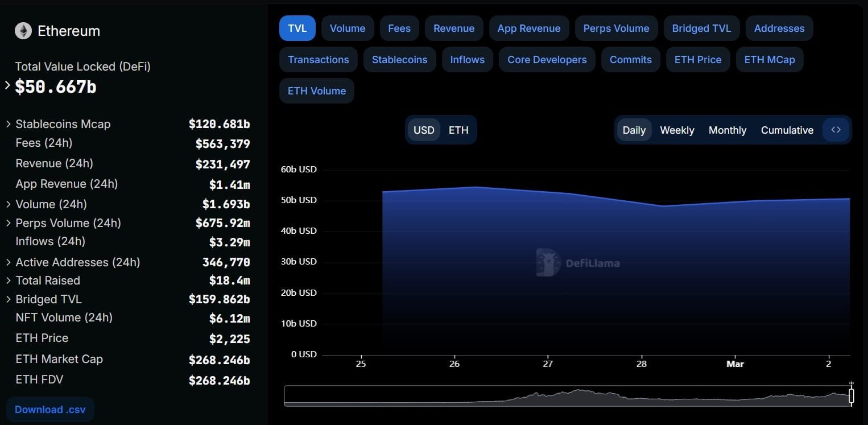Viewport: 868px width, 425px height.
Task: Toggle the top Bridged TVL chart chip
Action: pyautogui.click(x=701, y=28)
